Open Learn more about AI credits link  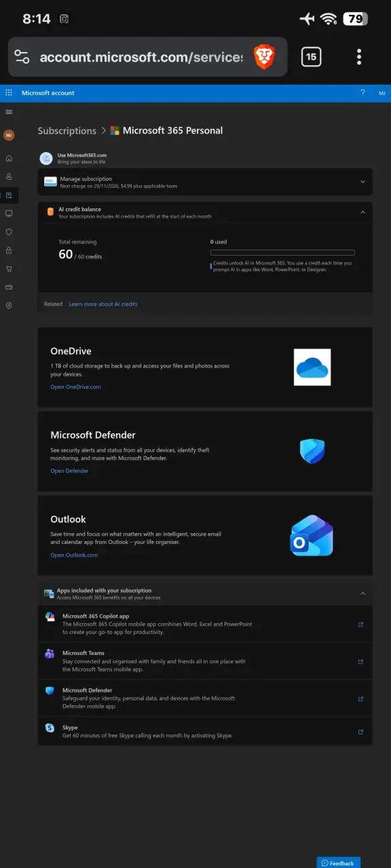[x=103, y=304]
